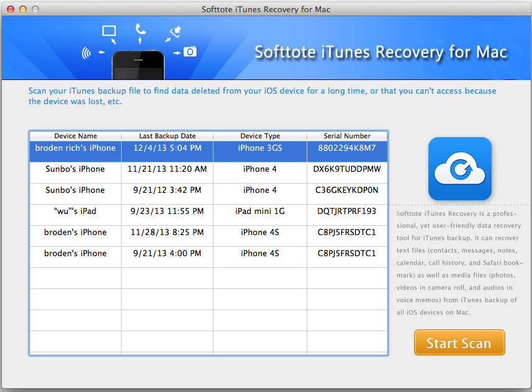The width and height of the screenshot is (532, 392).
Task: Click the wireless signal icon beside the iPhone
Action: pyautogui.click(x=86, y=53)
